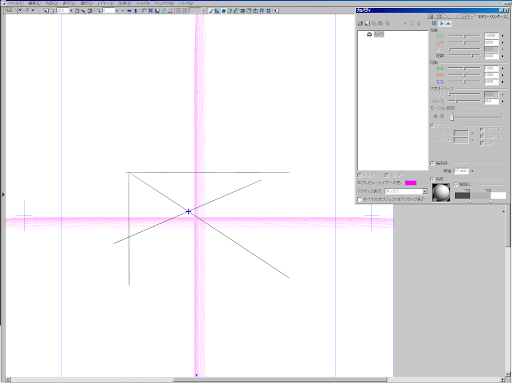Click the blue circle icon in main toolbar
The image size is (512, 383).
[x=224, y=11]
